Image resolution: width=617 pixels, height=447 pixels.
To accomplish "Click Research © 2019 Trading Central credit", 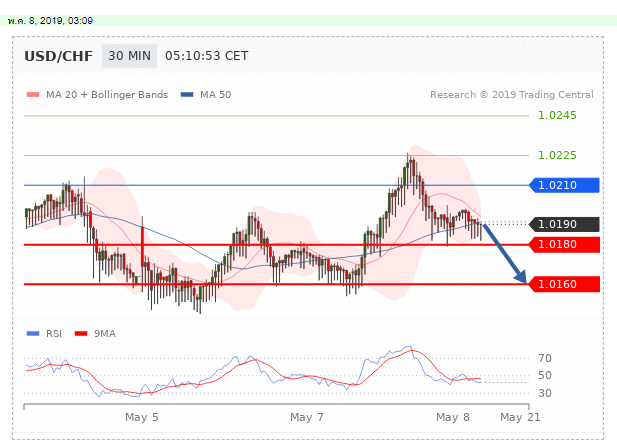I will click(512, 94).
